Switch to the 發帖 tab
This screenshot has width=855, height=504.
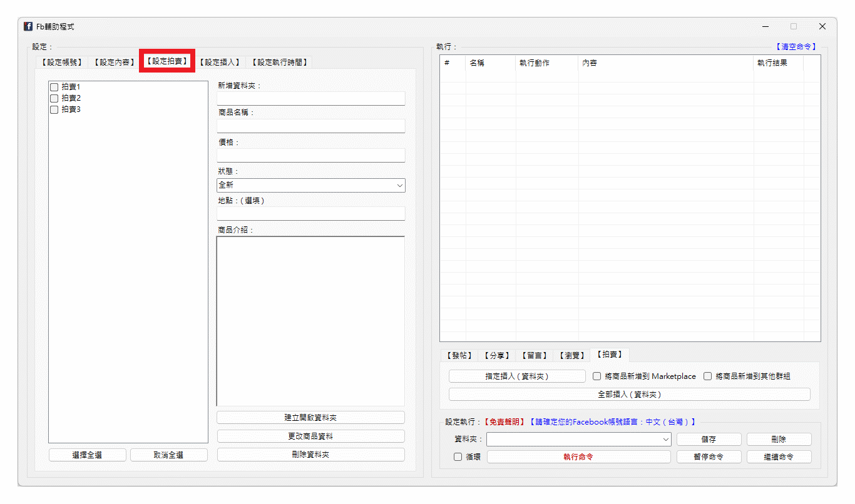458,355
